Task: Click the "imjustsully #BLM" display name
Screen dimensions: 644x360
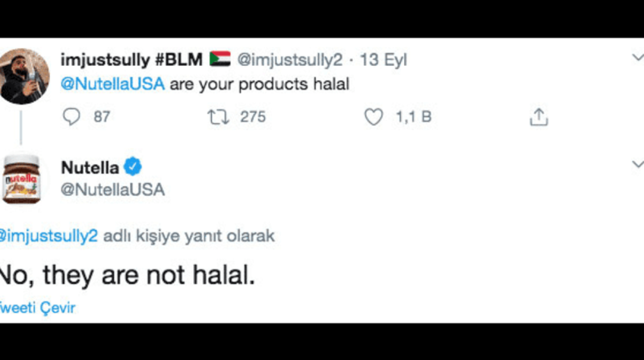Action: pyautogui.click(x=131, y=60)
